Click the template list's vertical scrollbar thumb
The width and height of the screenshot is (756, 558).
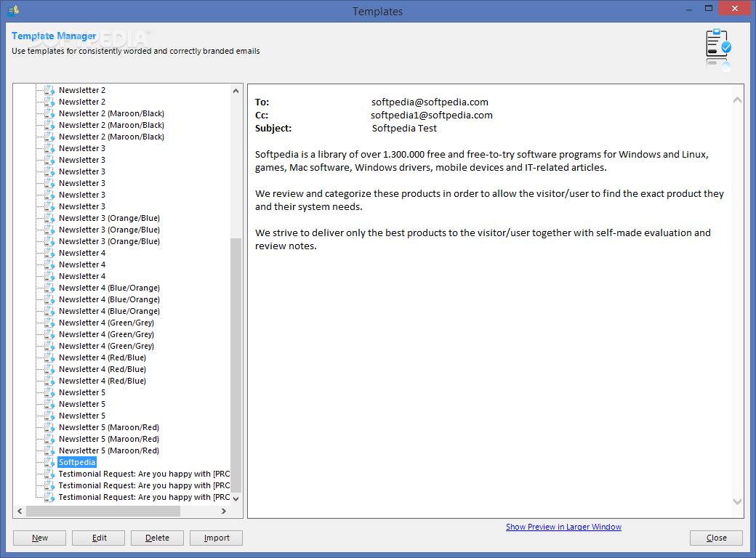click(236, 365)
